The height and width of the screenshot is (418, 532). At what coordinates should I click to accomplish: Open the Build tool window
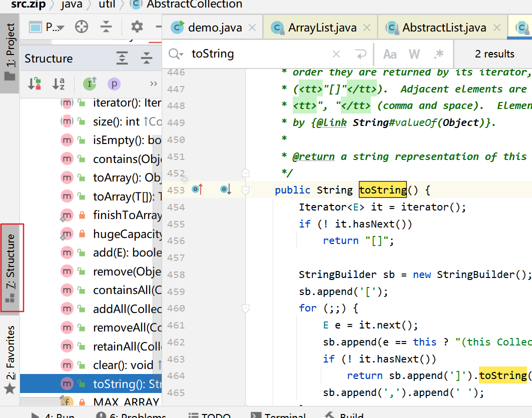click(344, 415)
